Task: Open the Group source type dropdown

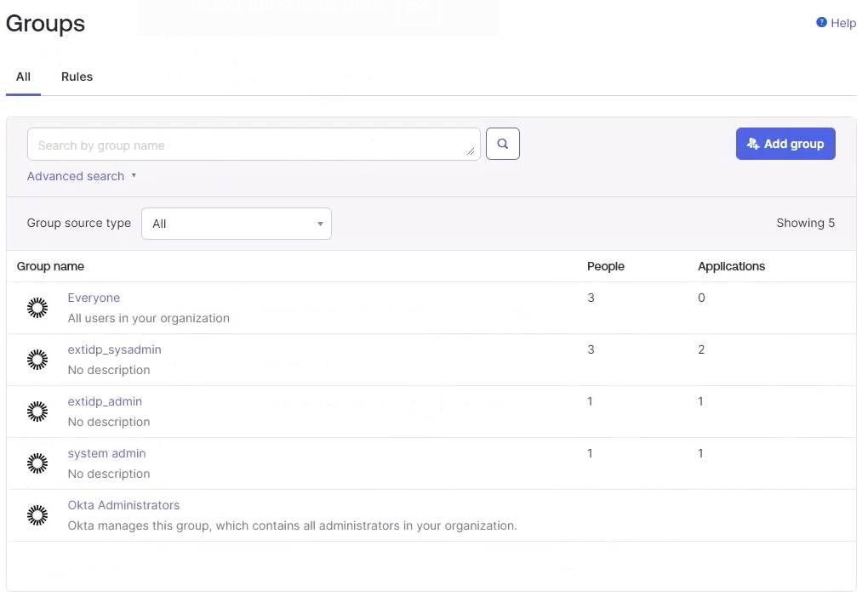Action: click(236, 224)
